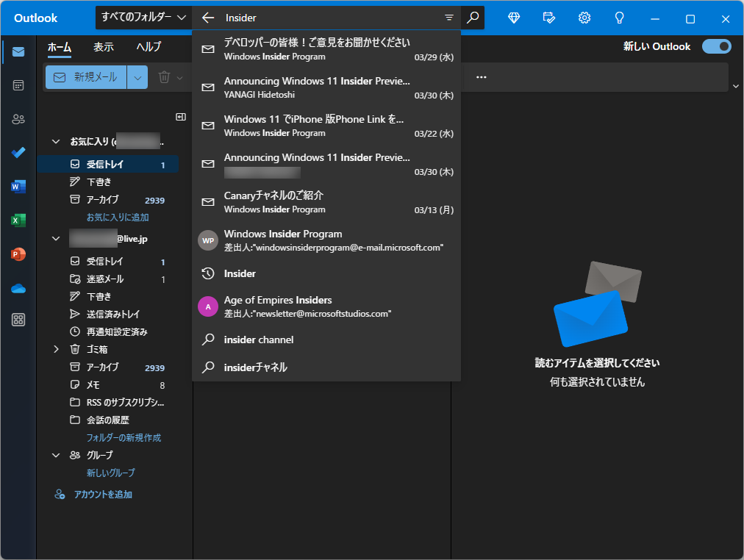Viewport: 744px width, 560px height.
Task: Open the search filter options icon
Action: [x=449, y=18]
